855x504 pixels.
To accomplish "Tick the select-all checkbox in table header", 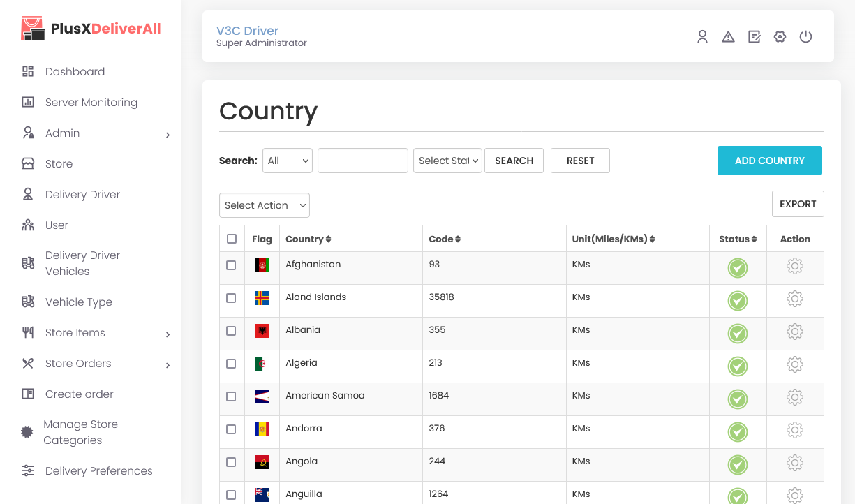I will (x=232, y=239).
